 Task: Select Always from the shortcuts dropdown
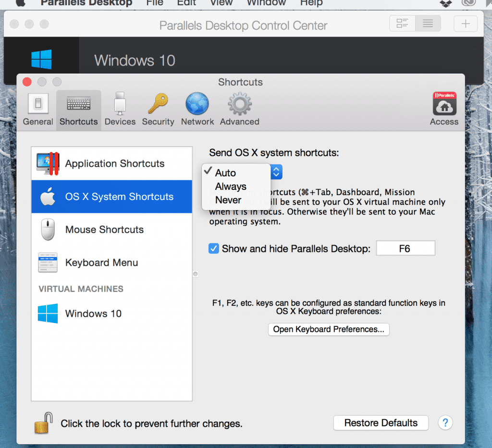(x=230, y=186)
